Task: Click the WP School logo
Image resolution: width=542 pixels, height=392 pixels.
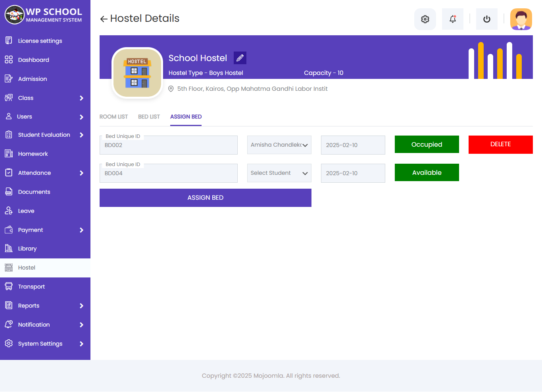Action: 44,15
